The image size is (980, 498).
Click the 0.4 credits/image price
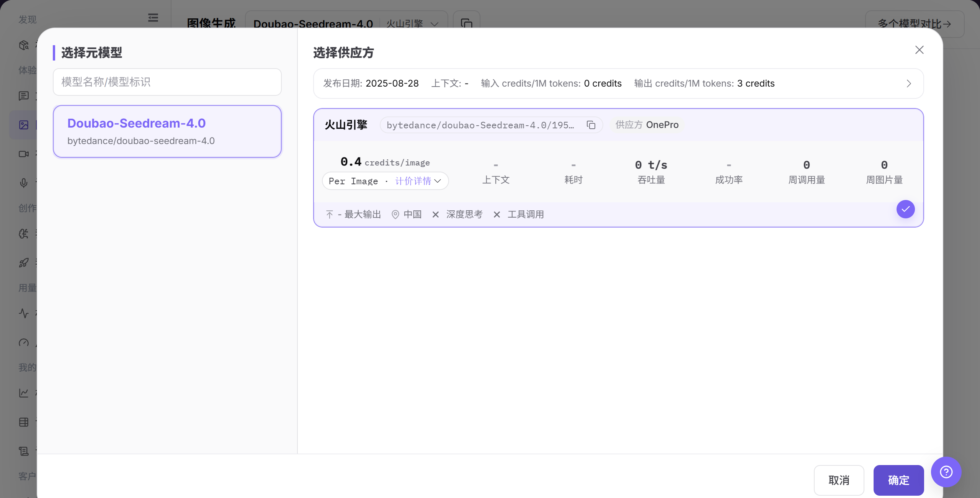tap(385, 162)
